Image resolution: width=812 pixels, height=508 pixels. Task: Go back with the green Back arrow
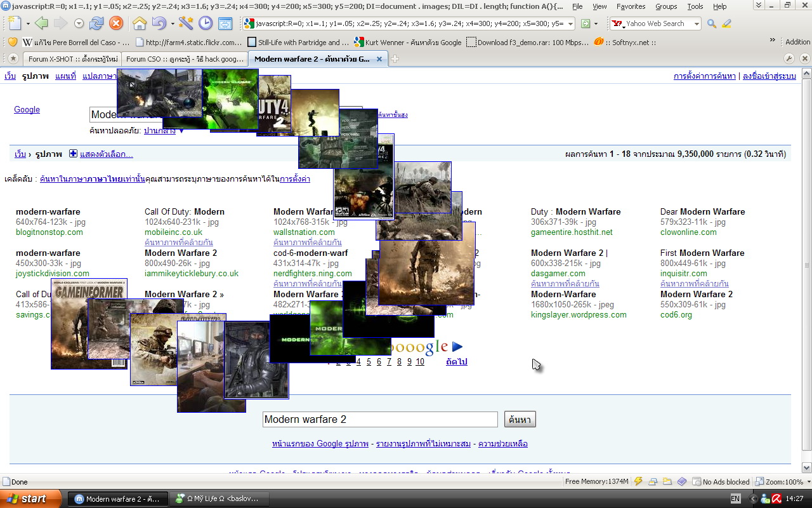[41, 23]
